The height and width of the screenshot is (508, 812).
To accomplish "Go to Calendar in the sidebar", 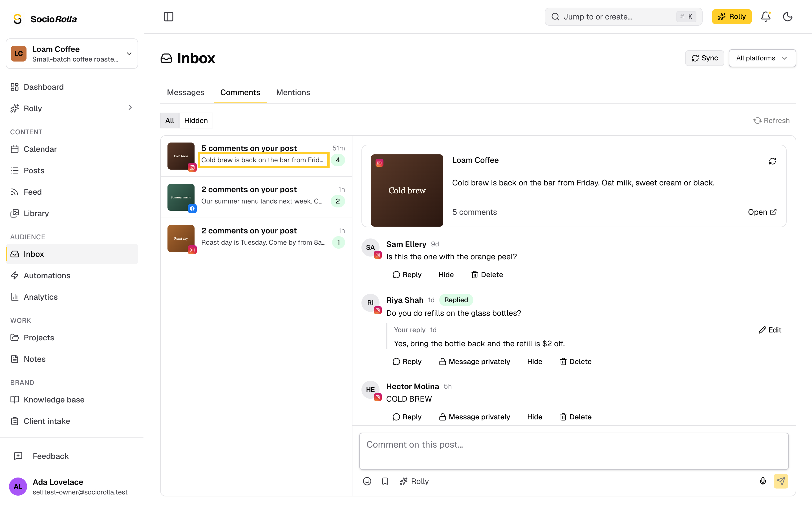I will 72,149.
